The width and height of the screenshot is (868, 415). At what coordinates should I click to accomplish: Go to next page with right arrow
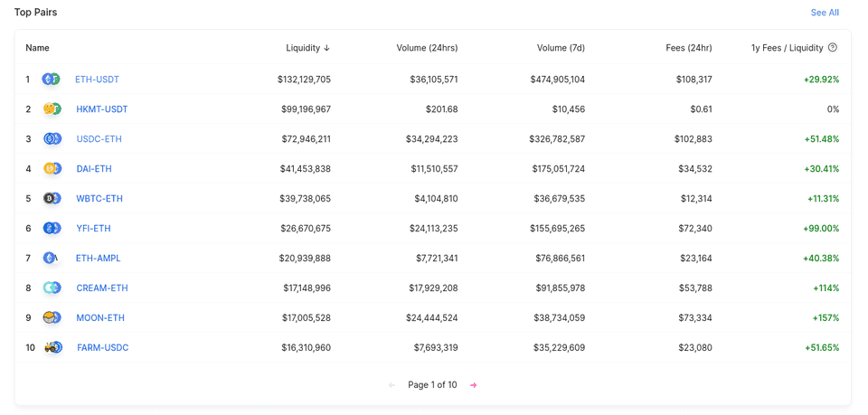[x=473, y=385]
